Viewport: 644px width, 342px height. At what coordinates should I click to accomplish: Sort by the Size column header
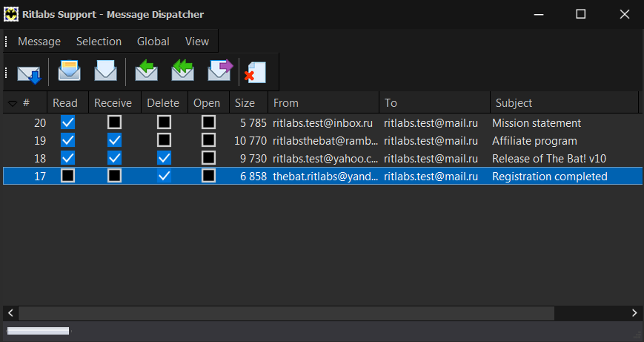248,103
